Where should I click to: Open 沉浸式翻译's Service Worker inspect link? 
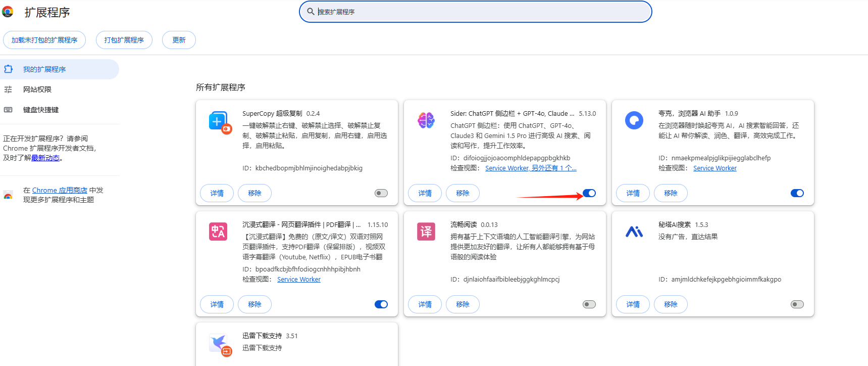tap(299, 279)
